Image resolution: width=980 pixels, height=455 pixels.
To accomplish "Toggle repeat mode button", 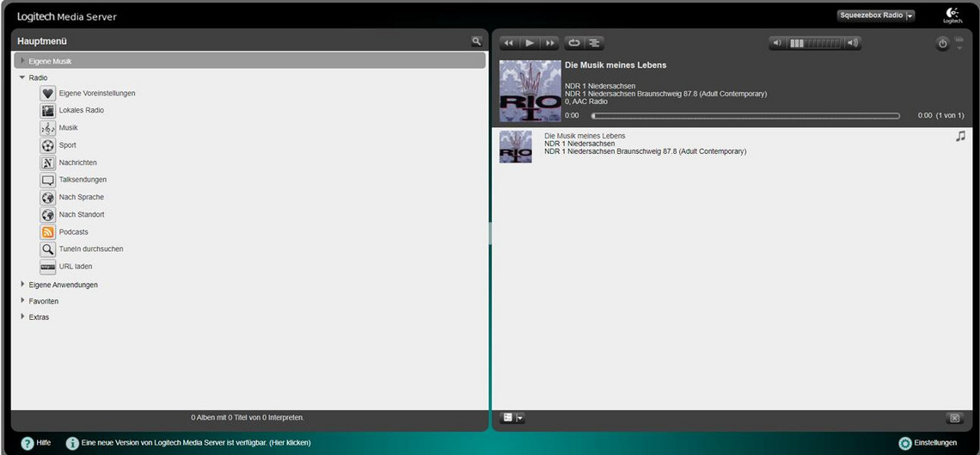I will (573, 43).
